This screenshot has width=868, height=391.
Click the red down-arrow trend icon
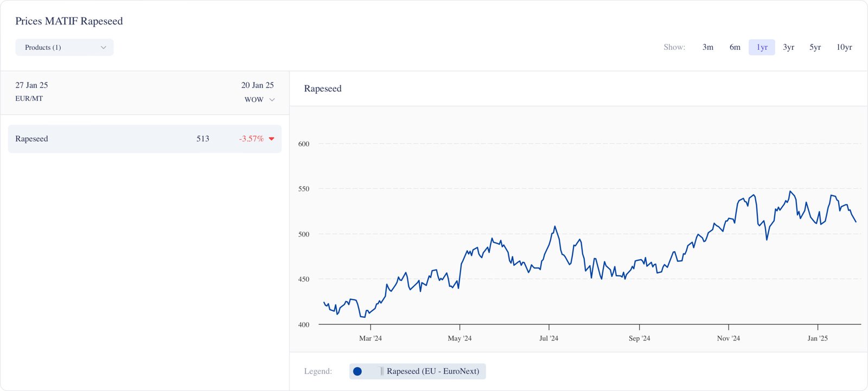click(x=272, y=139)
